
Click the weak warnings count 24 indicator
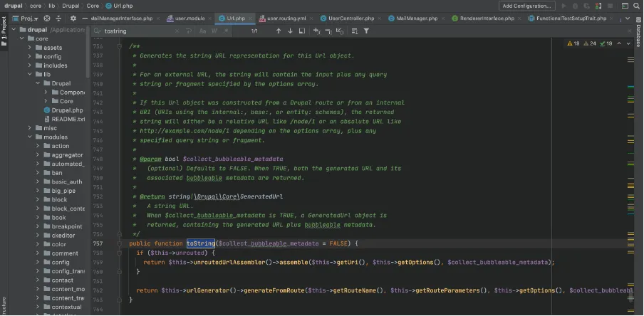click(590, 43)
